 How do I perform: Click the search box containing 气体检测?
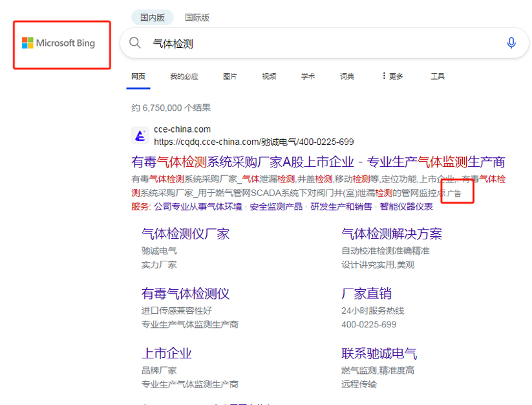(323, 43)
